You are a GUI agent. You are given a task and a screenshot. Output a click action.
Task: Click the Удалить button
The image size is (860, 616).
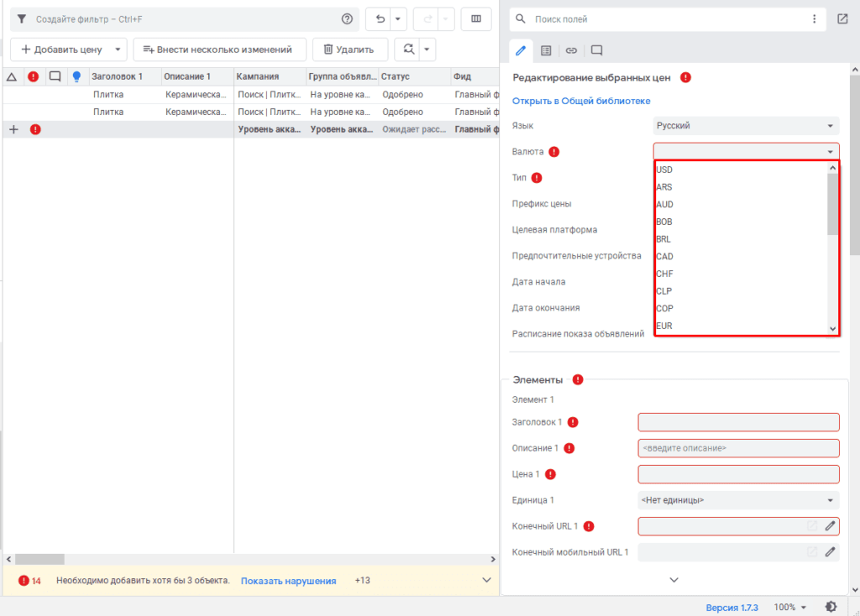tap(349, 50)
